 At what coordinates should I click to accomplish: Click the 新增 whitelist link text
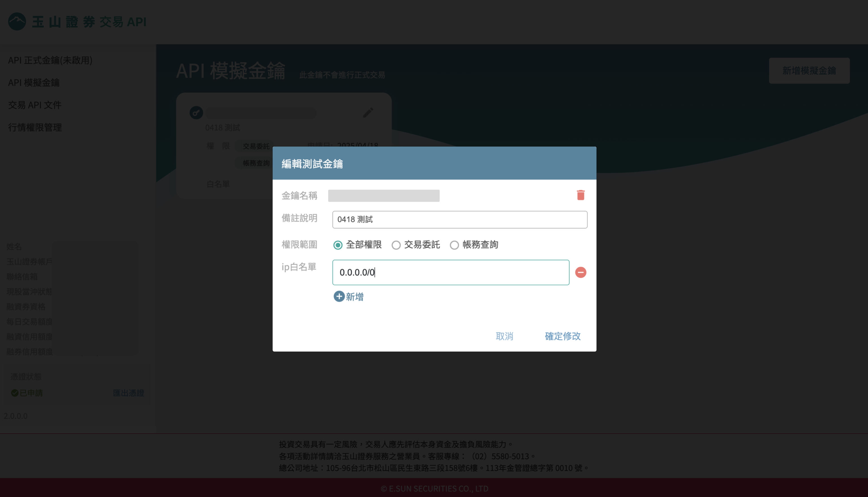354,297
